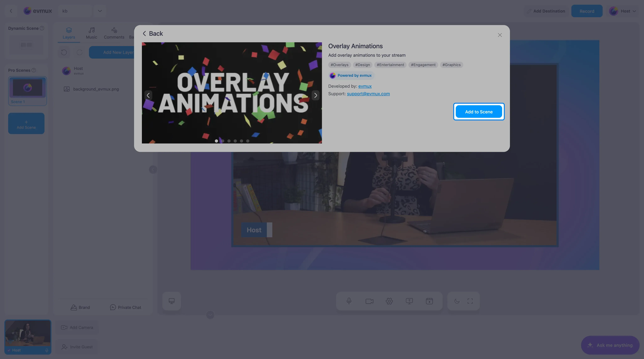The height and width of the screenshot is (359, 644).
Task: Click the share screen icon
Action: tap(409, 301)
